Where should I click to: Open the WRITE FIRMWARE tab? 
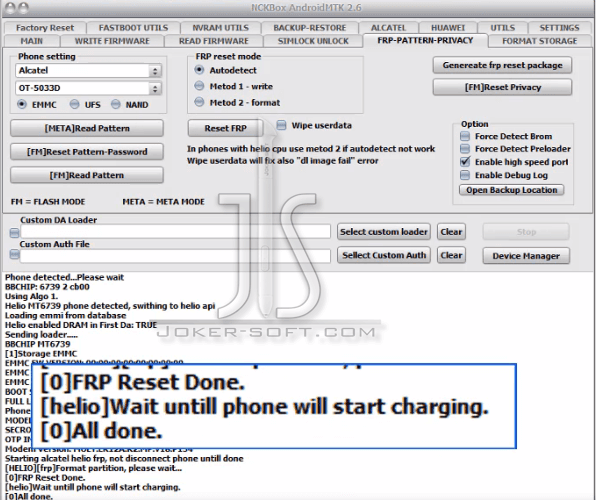tap(112, 41)
